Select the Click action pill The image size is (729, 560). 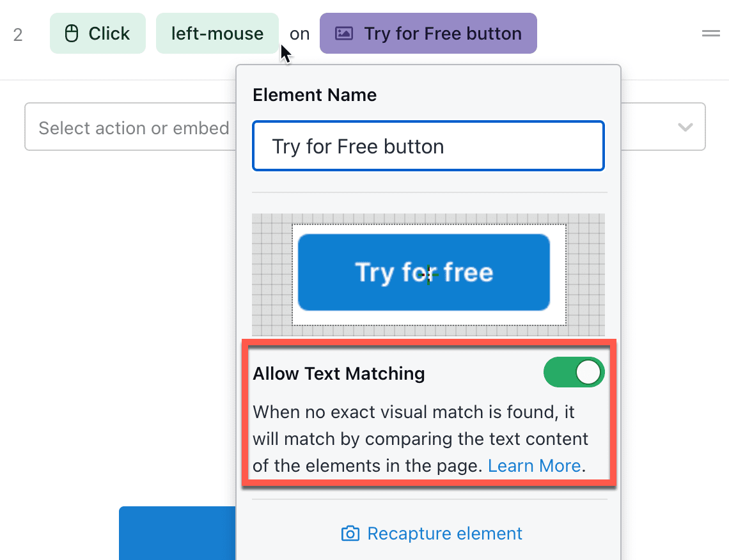97,33
